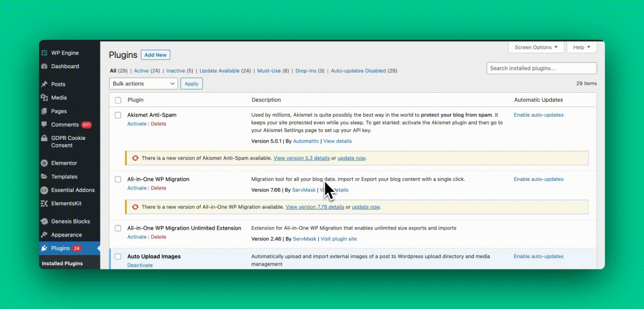Click the Search installed plugins field
644x309 pixels.
tap(542, 68)
